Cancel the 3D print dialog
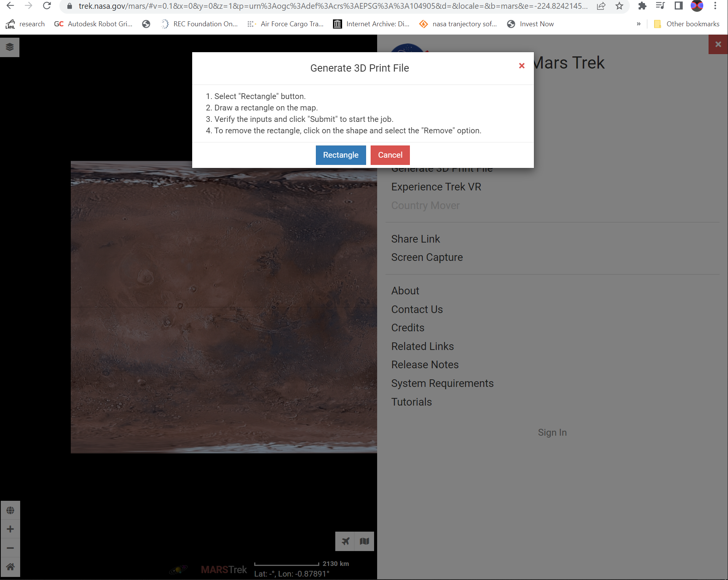 (x=390, y=155)
